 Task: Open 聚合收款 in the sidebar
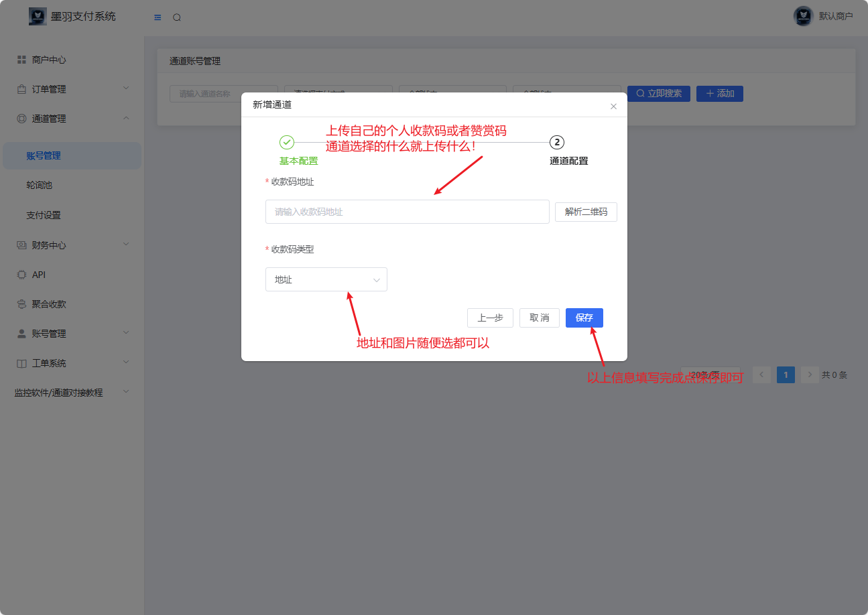click(49, 304)
